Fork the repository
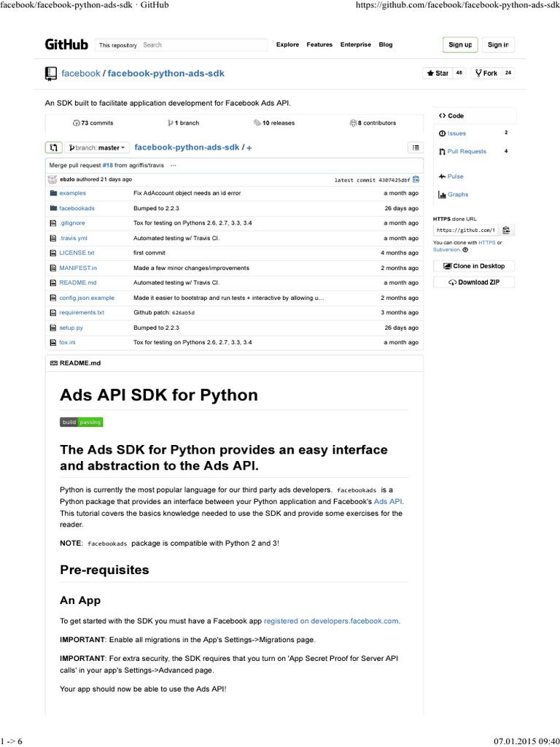 click(486, 73)
